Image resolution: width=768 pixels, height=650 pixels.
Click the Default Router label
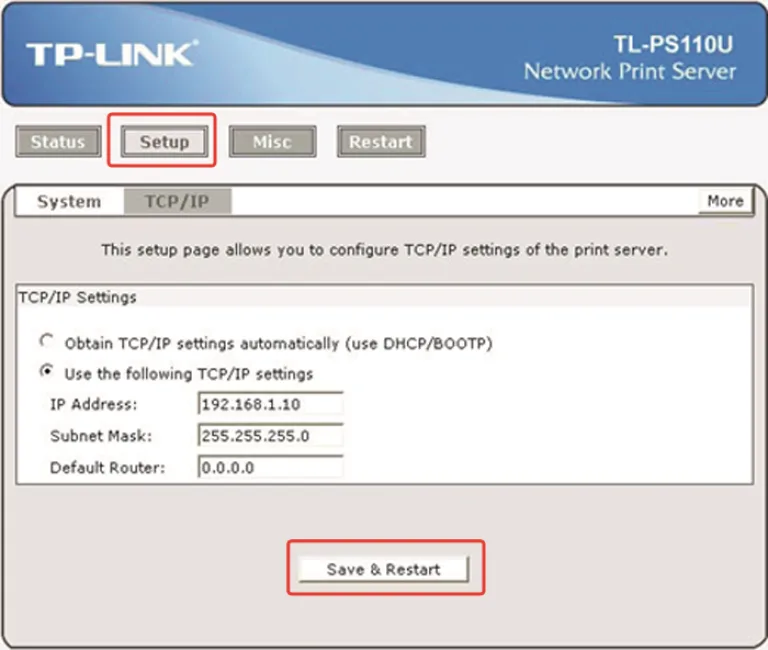107,468
